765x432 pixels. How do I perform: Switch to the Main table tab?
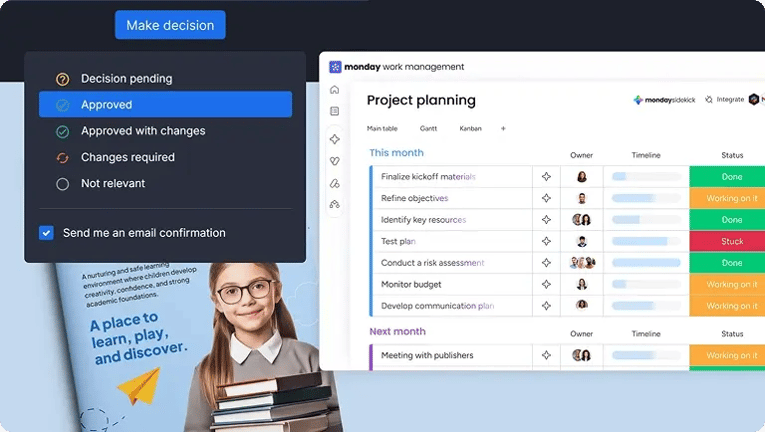[382, 128]
